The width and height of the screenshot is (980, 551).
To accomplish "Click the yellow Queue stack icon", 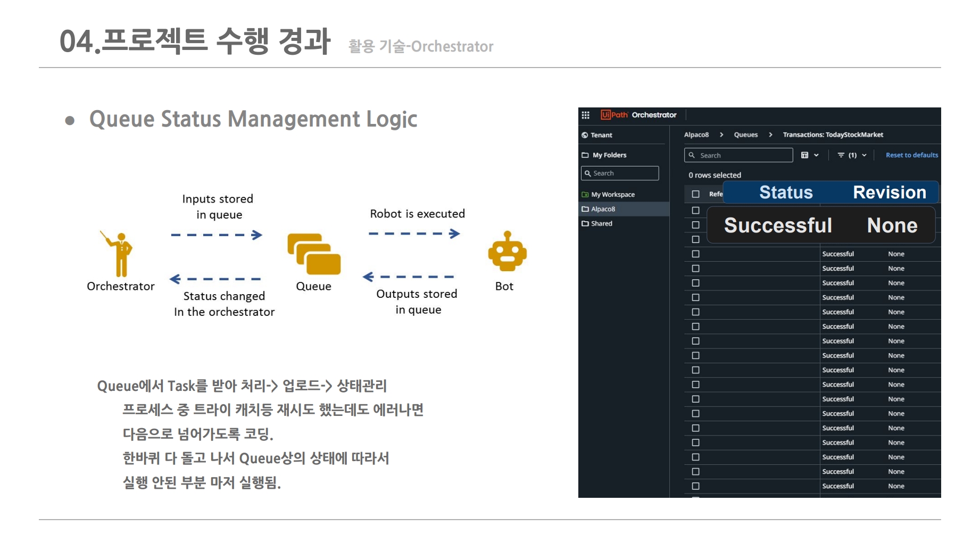I will pos(314,254).
